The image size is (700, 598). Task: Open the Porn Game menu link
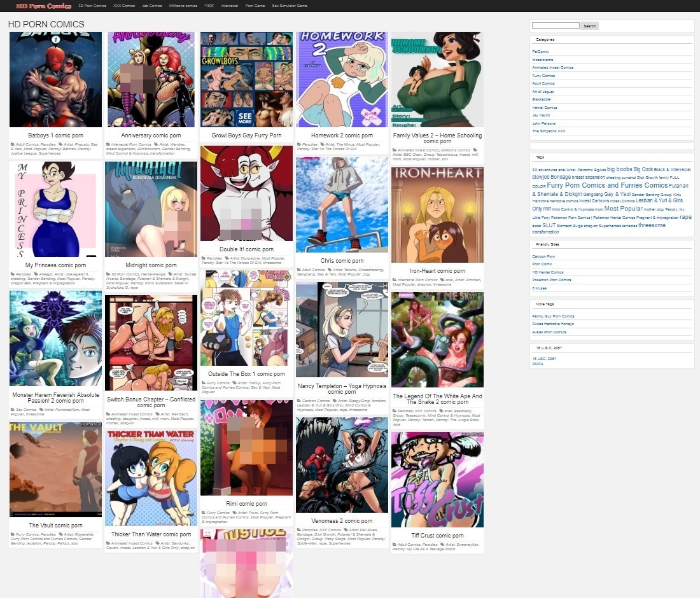[x=255, y=6]
